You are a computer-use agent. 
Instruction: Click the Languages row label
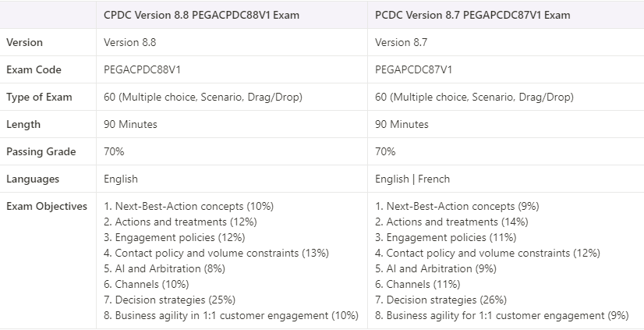tap(33, 179)
